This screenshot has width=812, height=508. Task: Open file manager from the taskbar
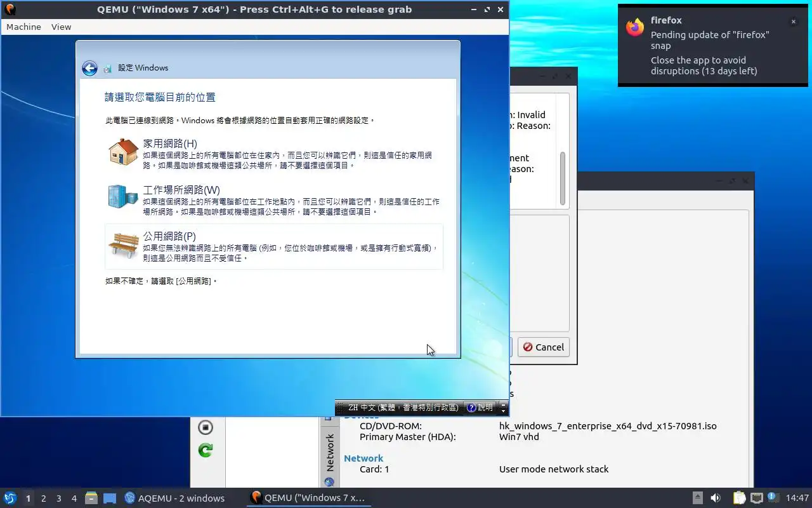click(91, 498)
